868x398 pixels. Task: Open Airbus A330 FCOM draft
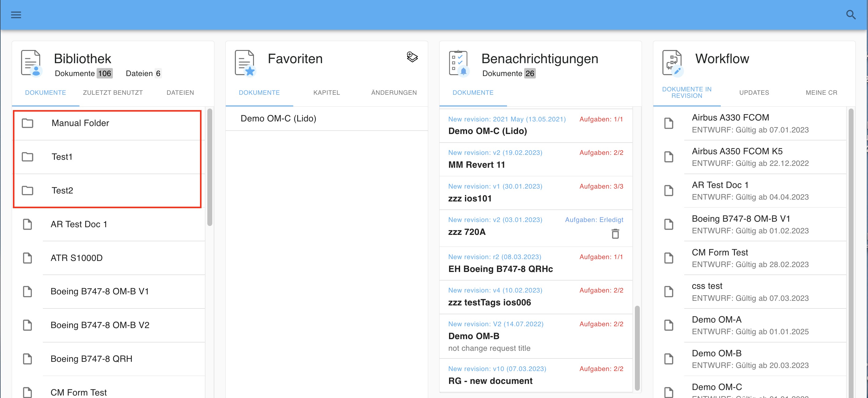point(730,117)
